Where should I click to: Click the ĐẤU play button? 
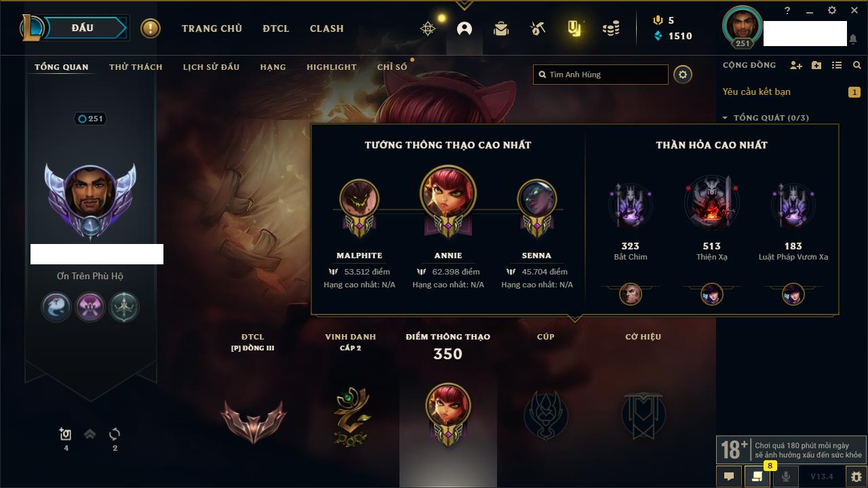[x=83, y=28]
